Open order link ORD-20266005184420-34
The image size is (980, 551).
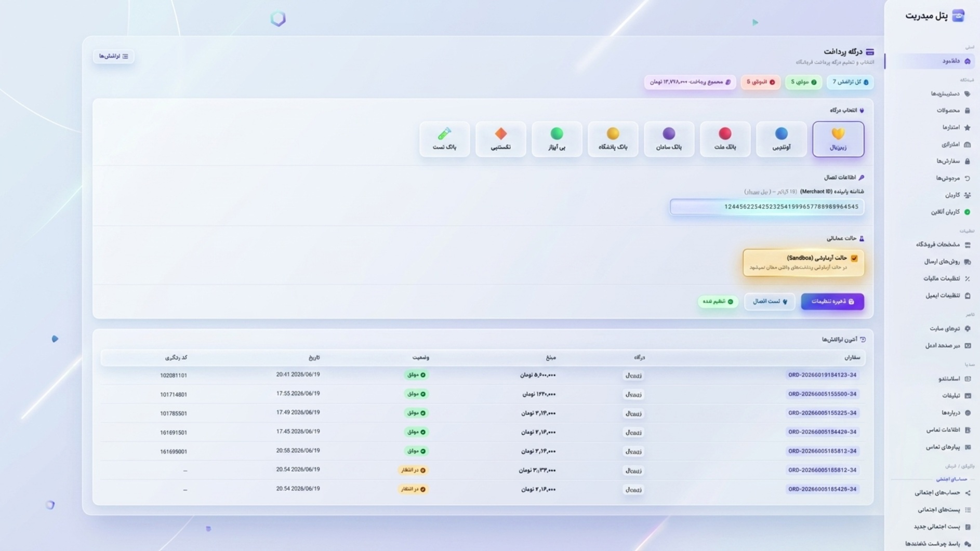click(822, 432)
